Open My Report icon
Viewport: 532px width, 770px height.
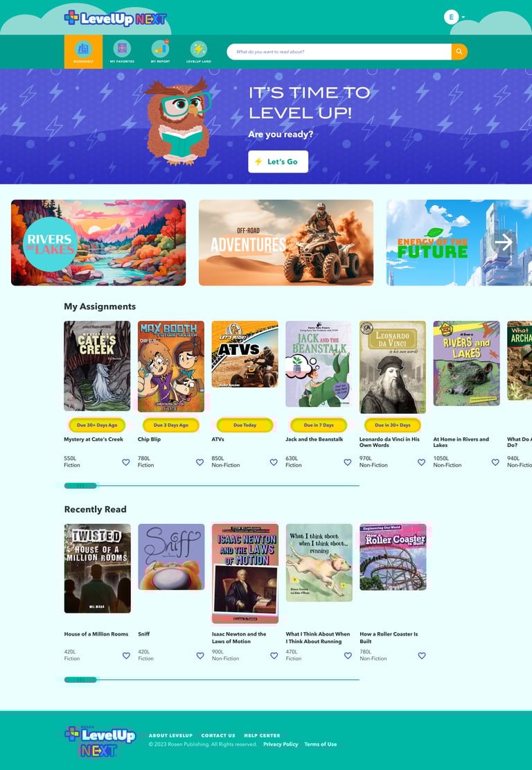click(160, 49)
